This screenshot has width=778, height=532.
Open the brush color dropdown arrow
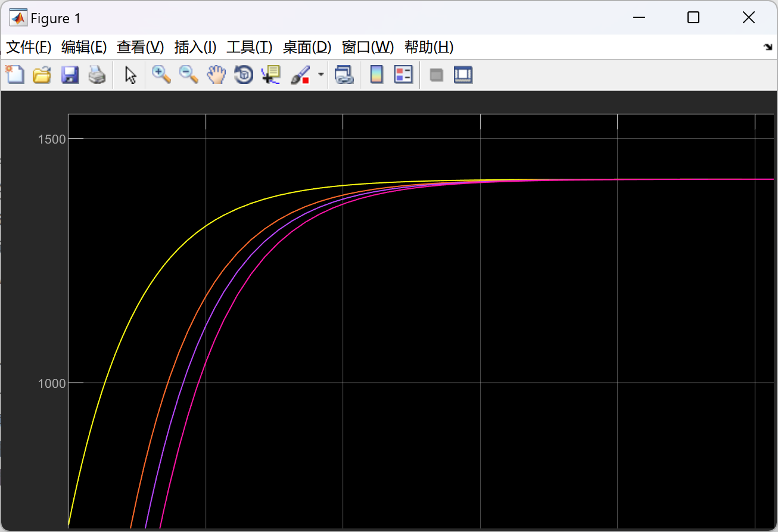[x=321, y=74]
